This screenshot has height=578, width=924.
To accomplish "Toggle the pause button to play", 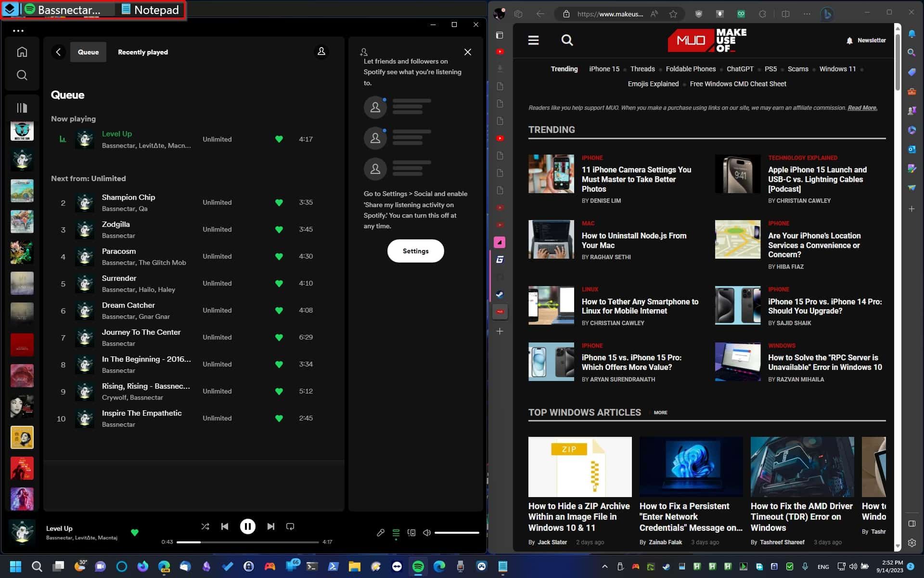I will 247,526.
